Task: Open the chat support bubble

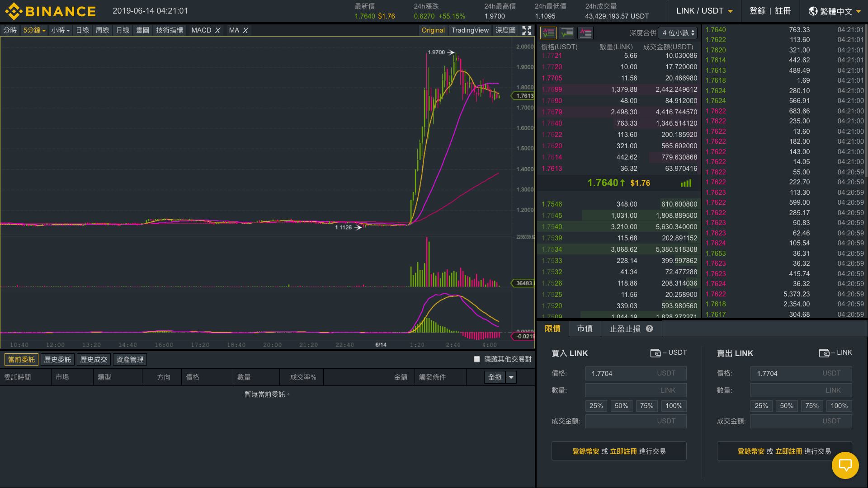Action: (845, 465)
